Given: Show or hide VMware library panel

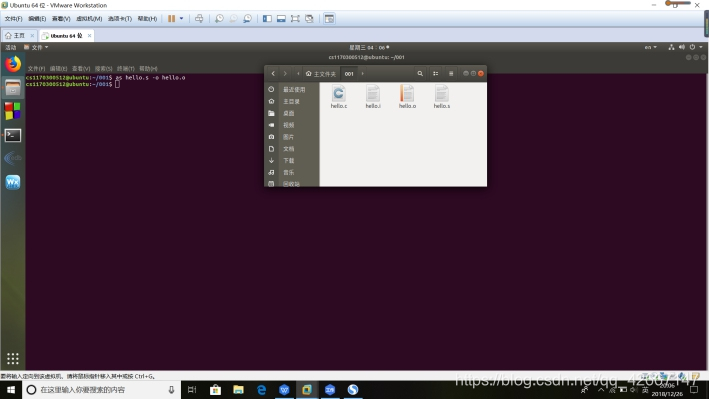Looking at the screenshot, I should click(267, 19).
